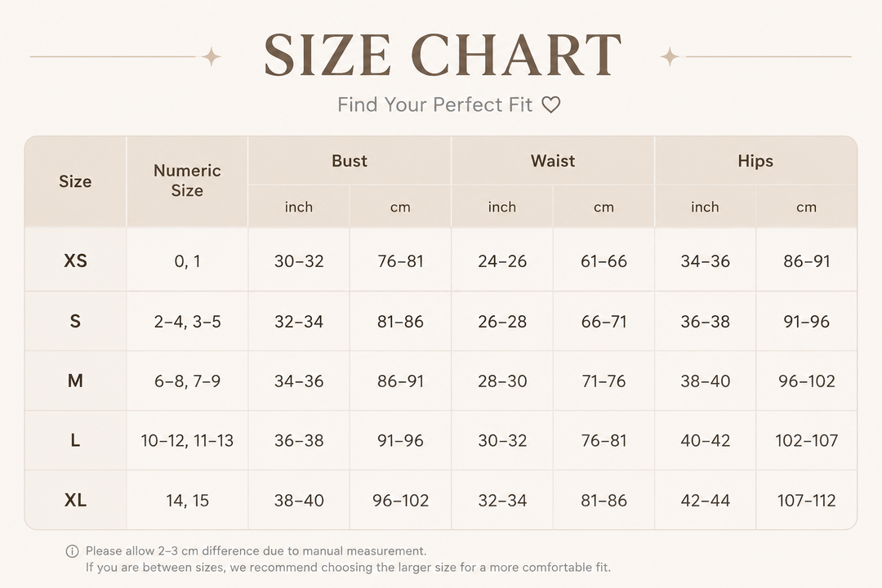
Task: Click the heart icon beside Find Your Perfect Fit
Action: 550,105
